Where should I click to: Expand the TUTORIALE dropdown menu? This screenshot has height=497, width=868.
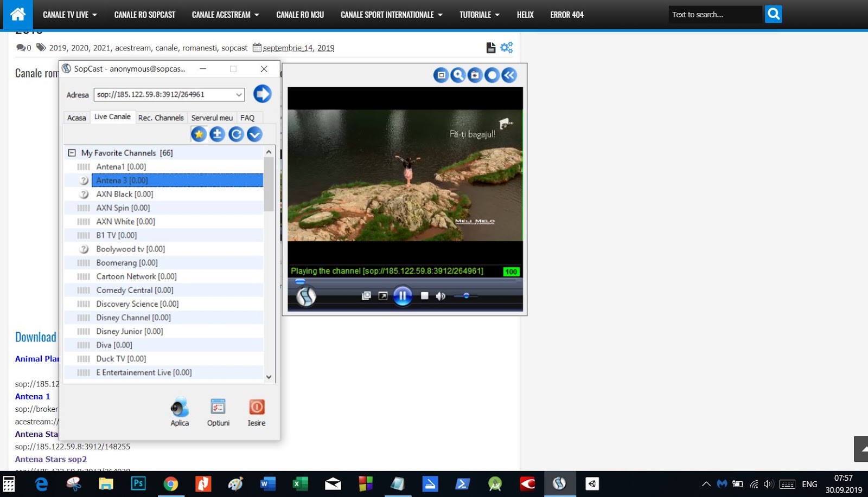tap(480, 15)
